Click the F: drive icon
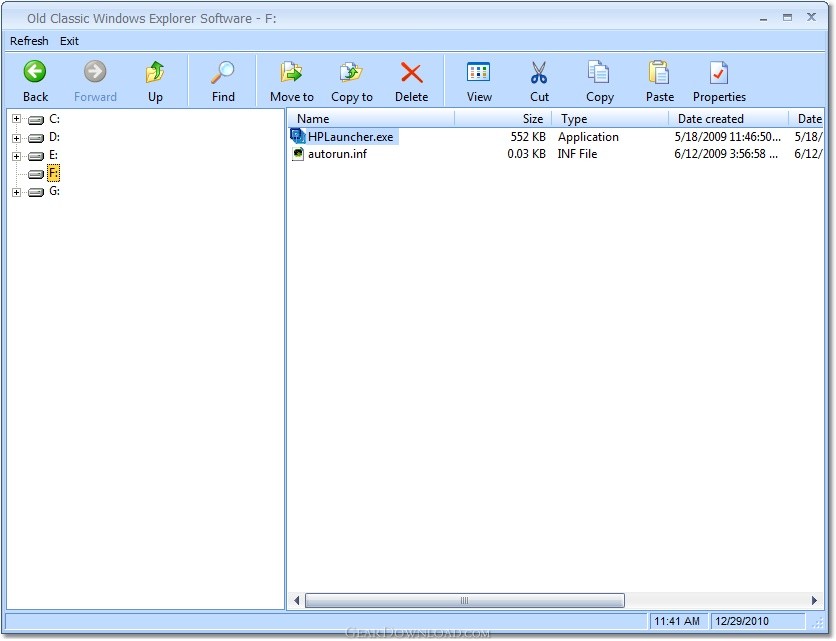Viewport: 836px width, 641px height. pyautogui.click(x=36, y=174)
